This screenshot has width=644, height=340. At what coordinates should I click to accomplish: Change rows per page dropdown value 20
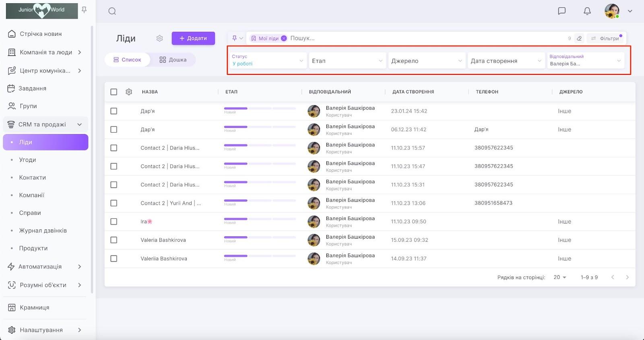pyautogui.click(x=560, y=277)
